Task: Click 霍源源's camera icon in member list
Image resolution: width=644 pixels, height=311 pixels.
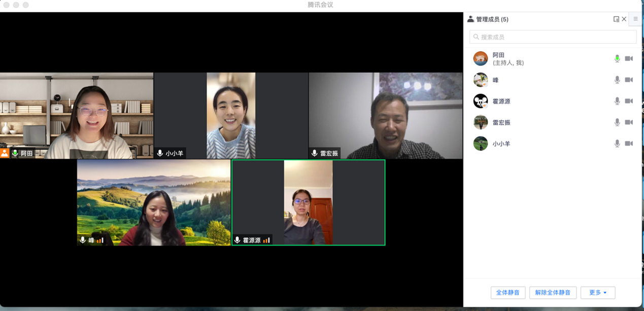Action: [629, 101]
